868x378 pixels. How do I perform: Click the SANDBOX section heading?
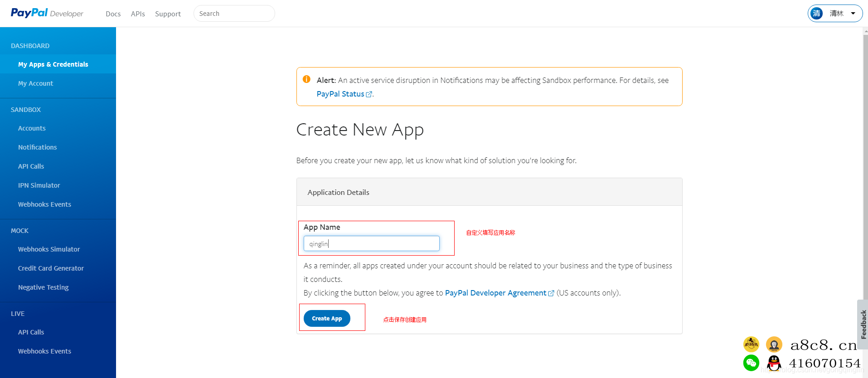(26, 110)
